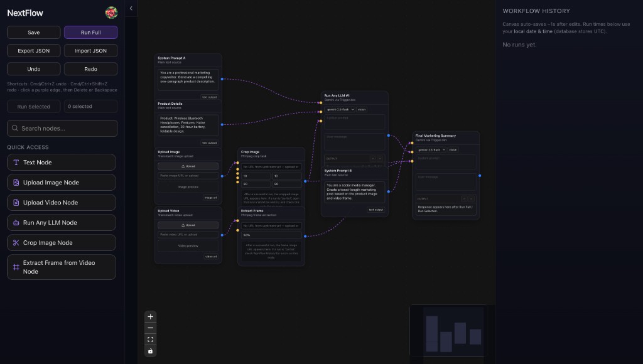Click the frame icon for Extract Frame
Image resolution: width=643 pixels, height=364 pixels.
[x=16, y=267]
